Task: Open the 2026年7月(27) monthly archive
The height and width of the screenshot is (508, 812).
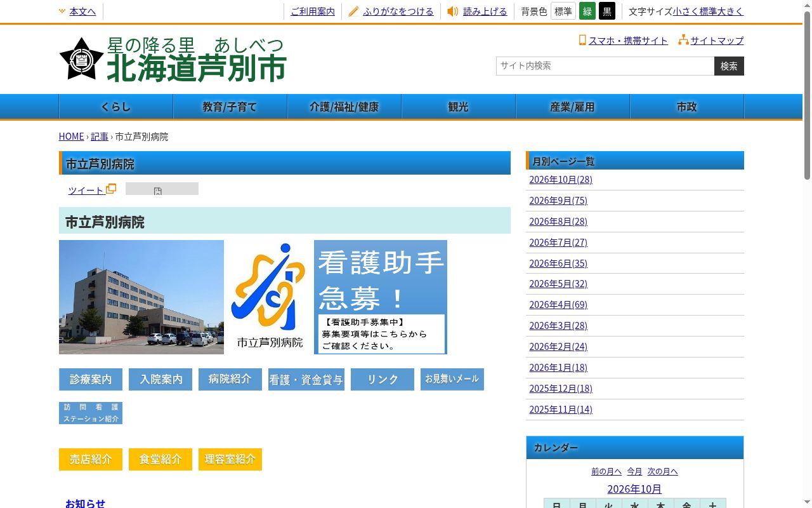Action: [x=558, y=243]
